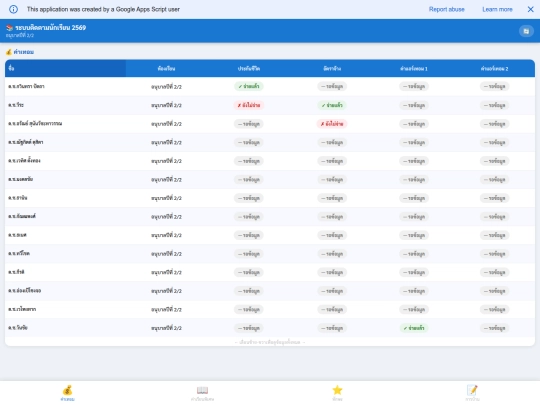Click the round switch button in blue header
Image resolution: width=540 pixels, height=405 pixels.
[x=526, y=31]
